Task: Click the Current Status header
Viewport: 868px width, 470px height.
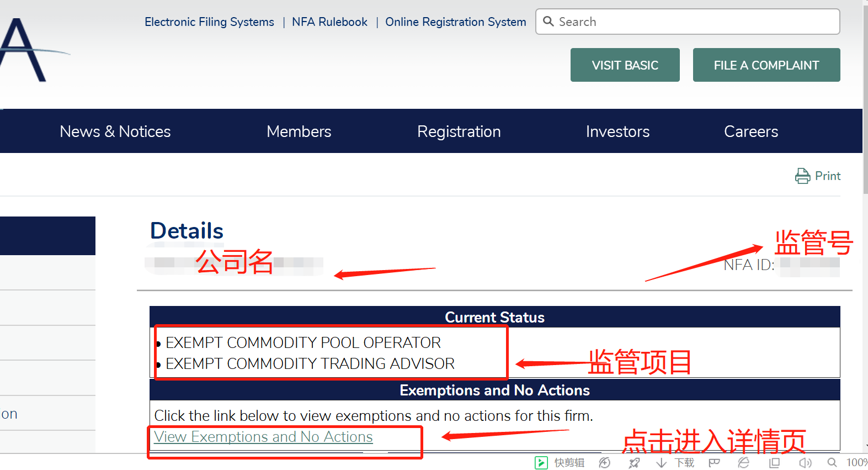Action: 495,317
